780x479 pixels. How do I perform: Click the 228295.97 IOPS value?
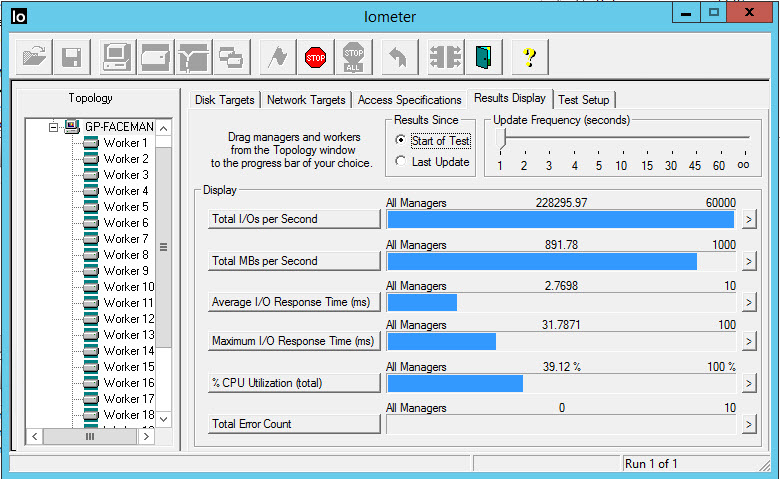tap(561, 203)
